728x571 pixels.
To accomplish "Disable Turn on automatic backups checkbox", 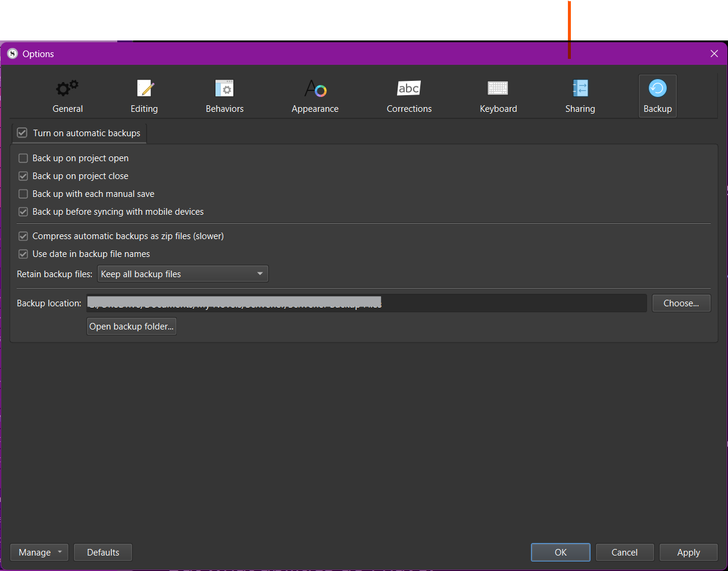I will tap(23, 133).
